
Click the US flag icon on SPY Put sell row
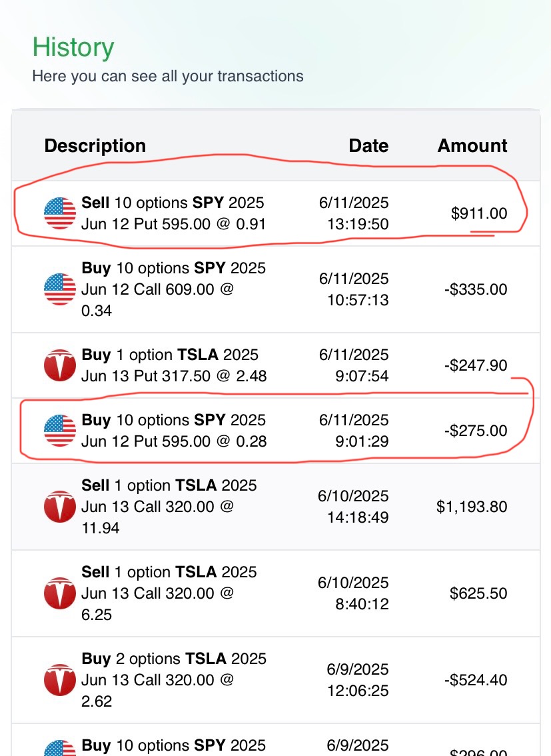[60, 213]
